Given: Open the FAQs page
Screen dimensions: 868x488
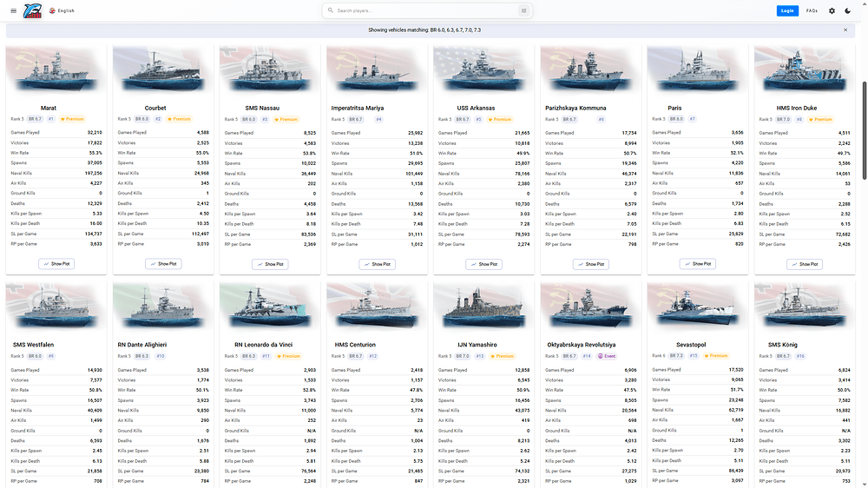Looking at the screenshot, I should [x=812, y=10].
